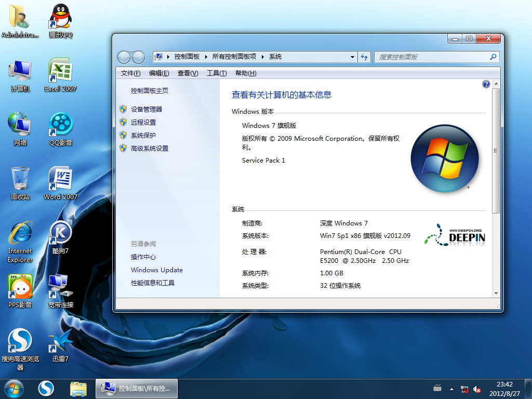Click the 控制面板 breadcrumb segment
The height and width of the screenshot is (399, 532).
[x=187, y=57]
